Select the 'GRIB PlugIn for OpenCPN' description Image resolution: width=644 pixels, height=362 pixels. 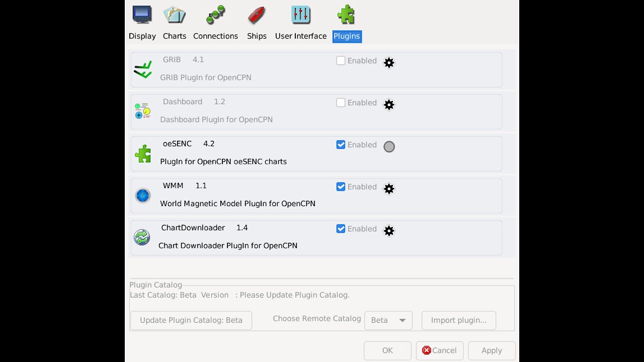(x=206, y=77)
